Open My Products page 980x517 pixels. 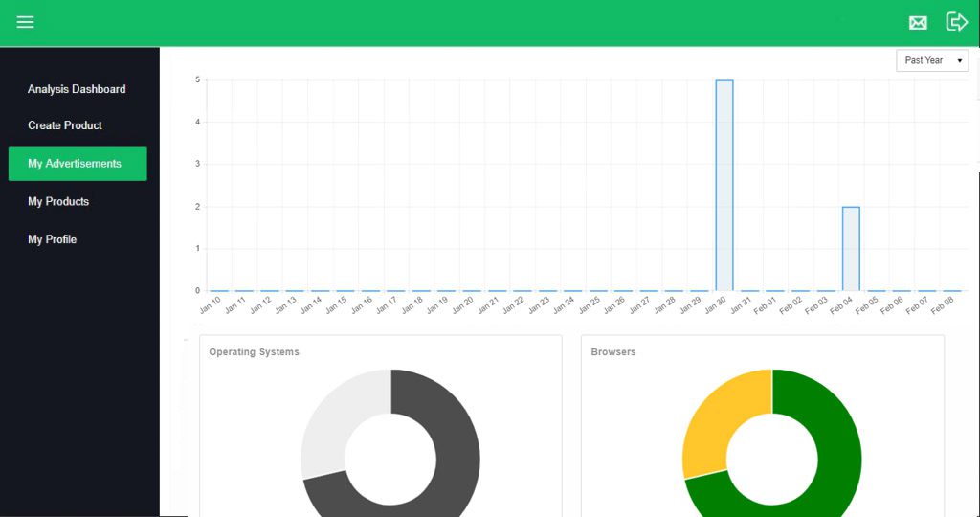click(x=58, y=201)
